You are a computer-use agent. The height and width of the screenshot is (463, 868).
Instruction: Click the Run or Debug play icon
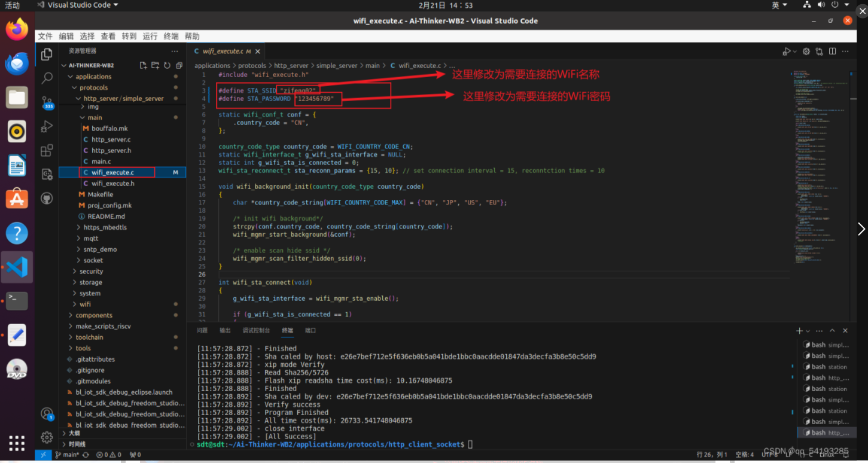(787, 51)
